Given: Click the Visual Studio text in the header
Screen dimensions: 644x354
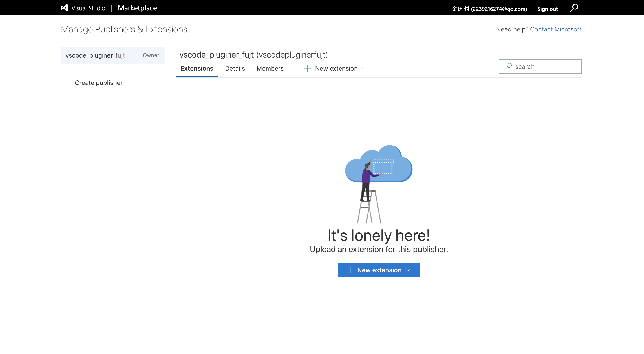Looking at the screenshot, I should point(88,8).
